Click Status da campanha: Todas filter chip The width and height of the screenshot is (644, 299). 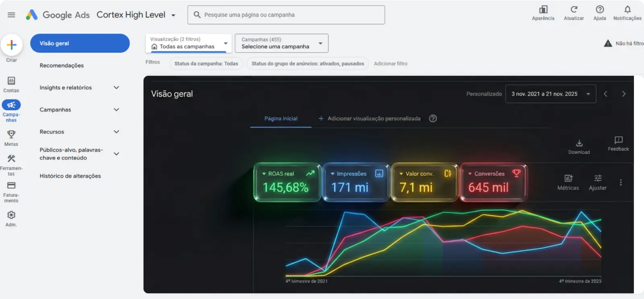(x=206, y=64)
